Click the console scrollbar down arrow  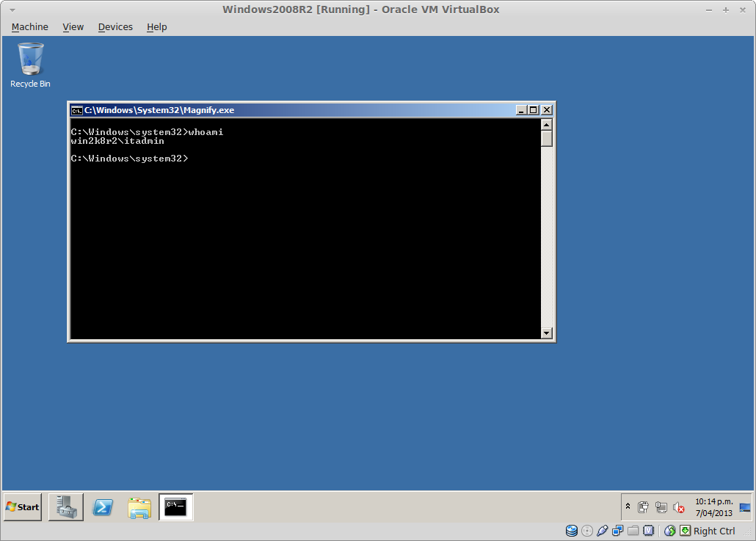(546, 333)
